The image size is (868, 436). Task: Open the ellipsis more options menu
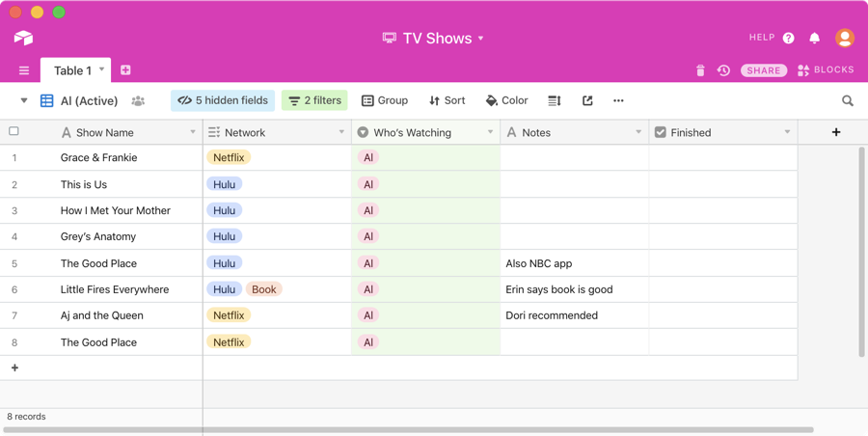click(x=618, y=100)
